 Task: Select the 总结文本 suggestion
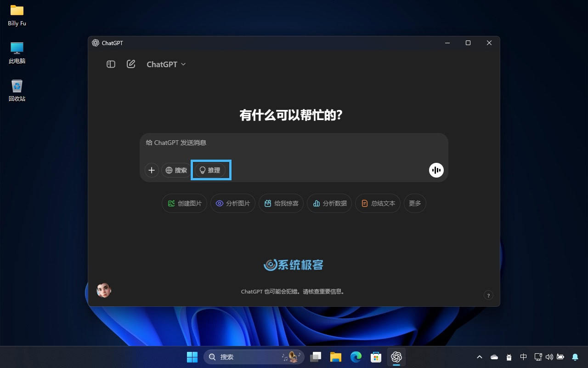pos(378,203)
